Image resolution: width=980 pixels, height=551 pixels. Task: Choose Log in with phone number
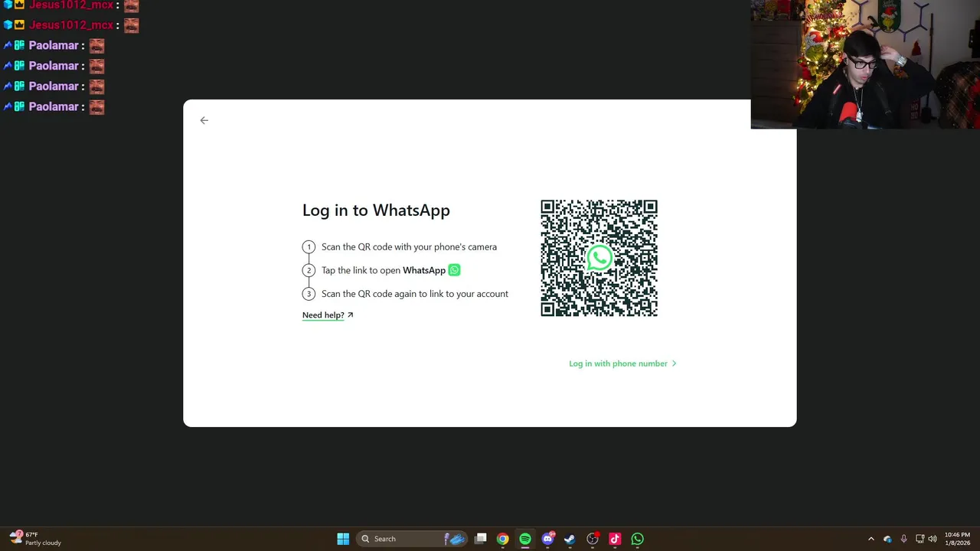point(622,364)
